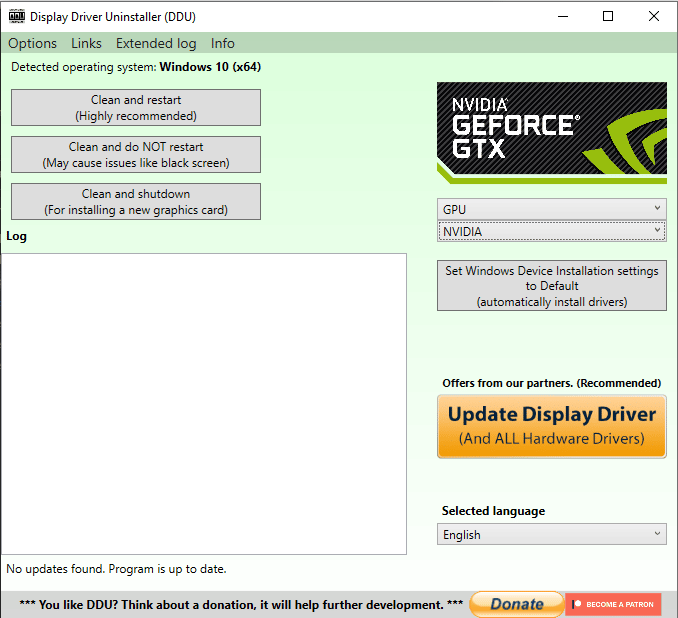Click 'Offers from our partners. (Recommended)' text
The width and height of the screenshot is (678, 618).
pyautogui.click(x=552, y=383)
